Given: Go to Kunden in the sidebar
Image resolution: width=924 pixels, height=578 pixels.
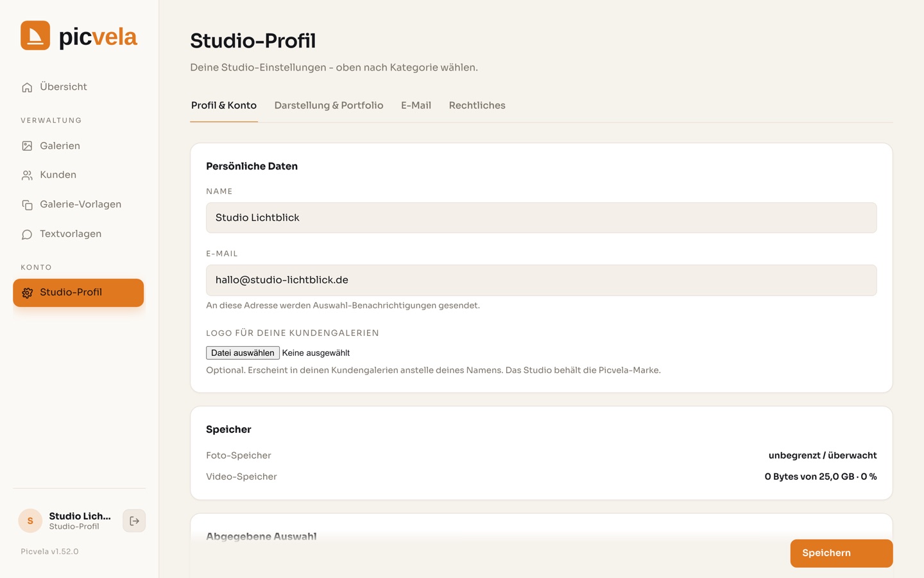Looking at the screenshot, I should pyautogui.click(x=78, y=175).
